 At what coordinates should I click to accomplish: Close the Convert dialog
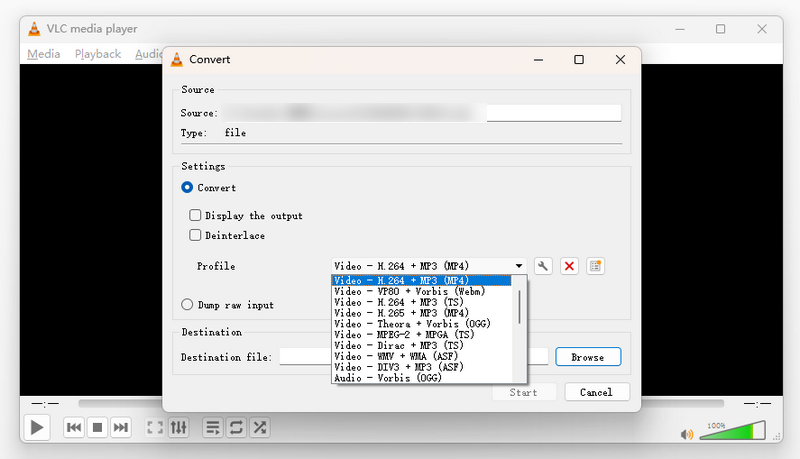click(x=620, y=60)
